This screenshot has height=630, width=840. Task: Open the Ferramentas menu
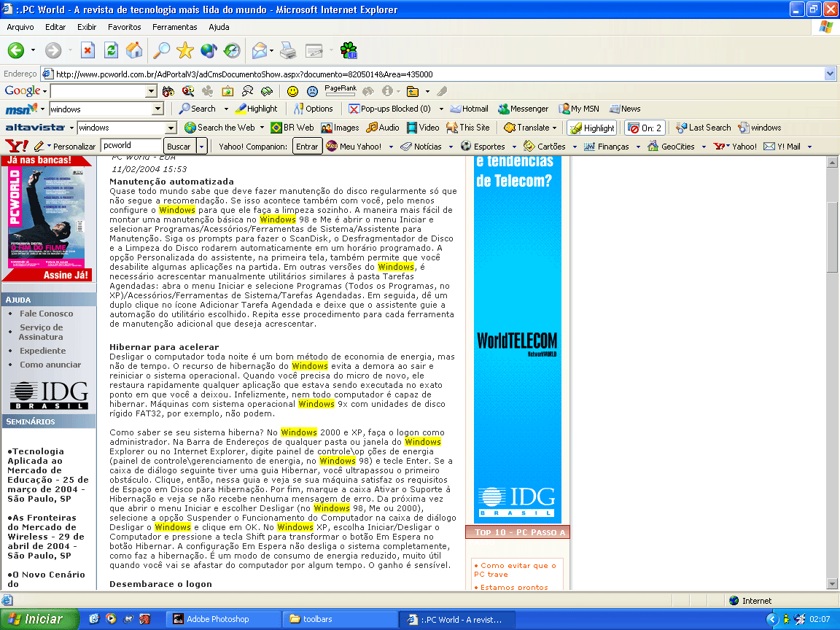175,27
